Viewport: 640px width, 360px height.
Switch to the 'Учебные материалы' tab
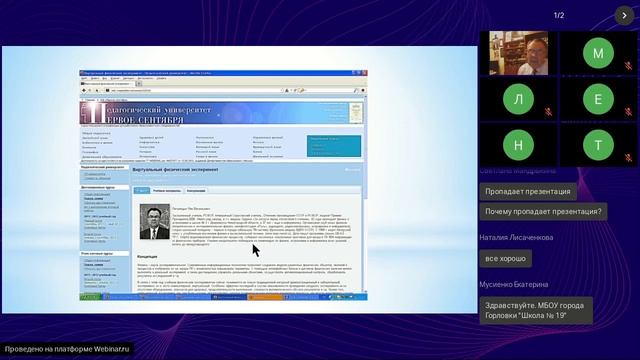(x=167, y=191)
